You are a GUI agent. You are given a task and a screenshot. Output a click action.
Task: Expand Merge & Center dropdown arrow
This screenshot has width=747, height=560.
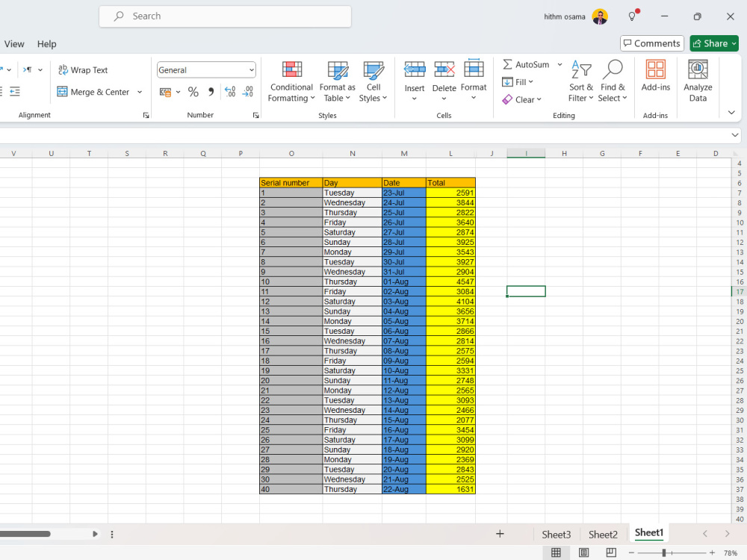[x=140, y=92]
